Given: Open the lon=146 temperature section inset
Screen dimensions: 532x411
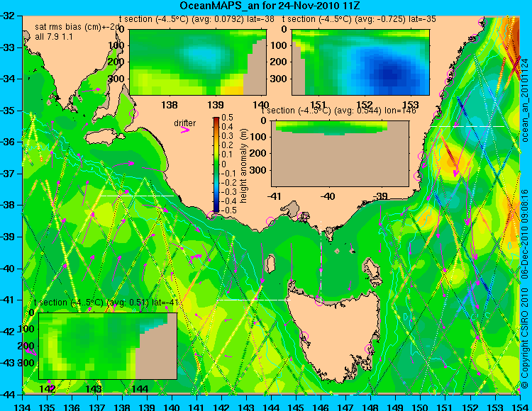Looking at the screenshot, I should (340, 154).
